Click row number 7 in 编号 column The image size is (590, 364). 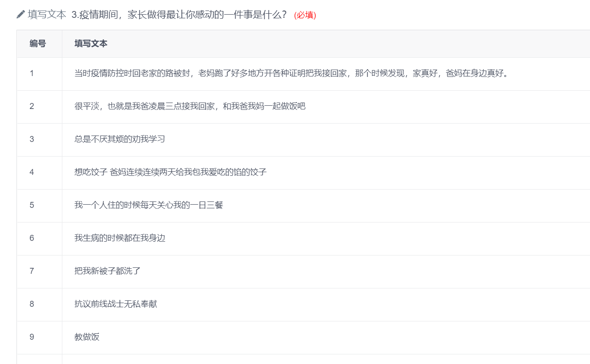click(32, 271)
